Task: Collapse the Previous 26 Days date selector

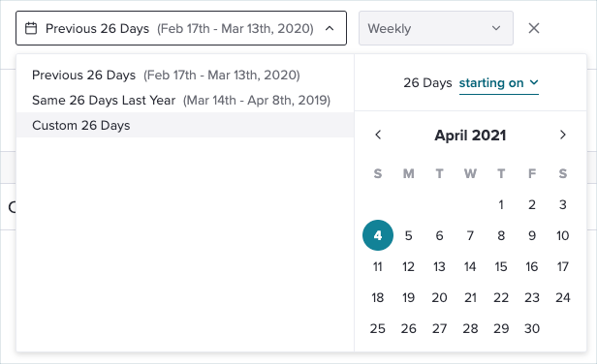Action: (x=181, y=28)
